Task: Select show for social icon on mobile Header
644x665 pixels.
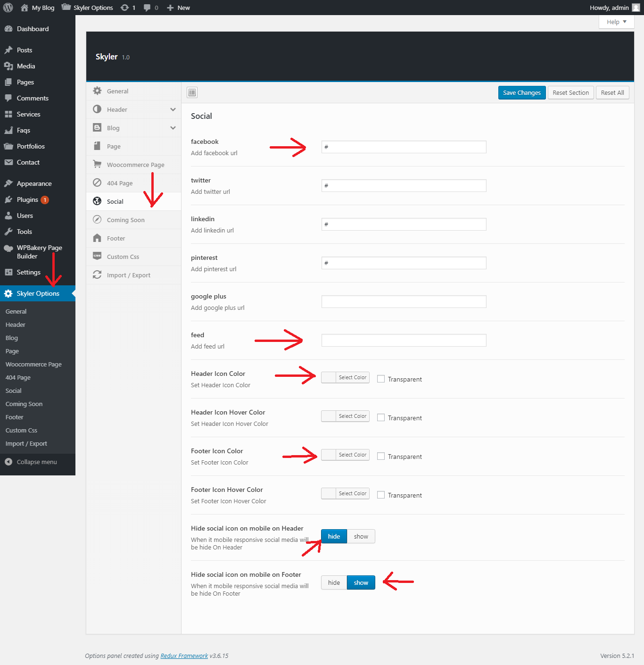Action: 361,536
